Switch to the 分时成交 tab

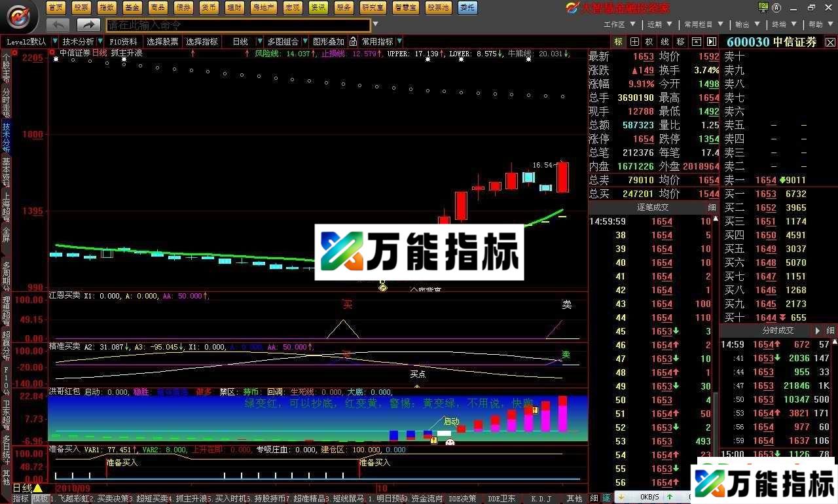pos(778,331)
